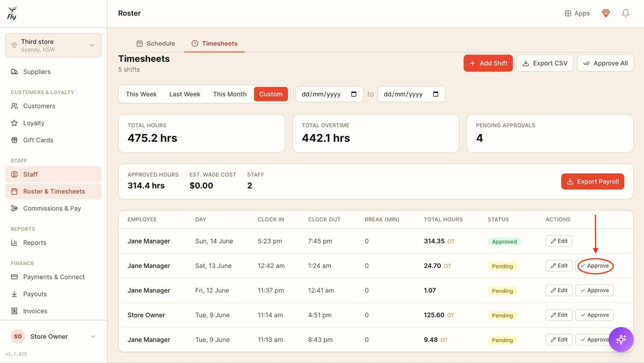
Task: Click the 4:51 pm clock out time
Action: 320,315
